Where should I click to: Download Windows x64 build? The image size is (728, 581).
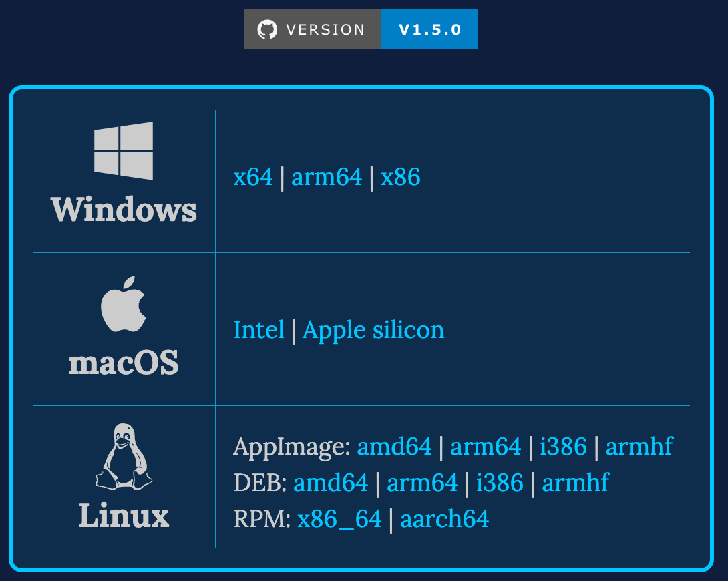[x=253, y=177]
